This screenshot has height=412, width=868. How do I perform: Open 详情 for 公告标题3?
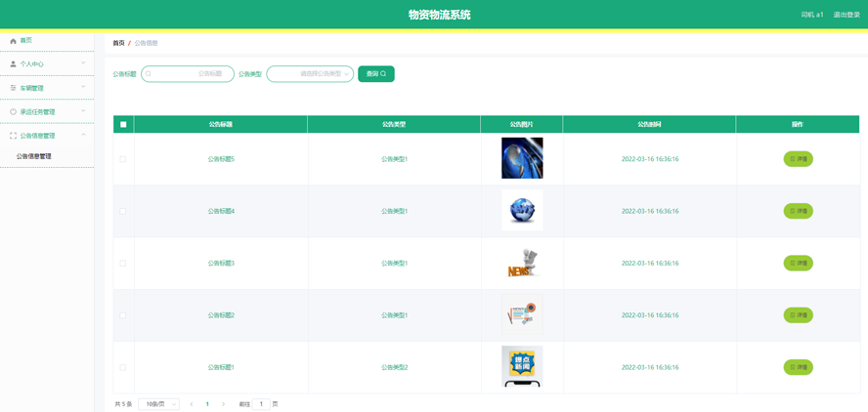click(798, 264)
